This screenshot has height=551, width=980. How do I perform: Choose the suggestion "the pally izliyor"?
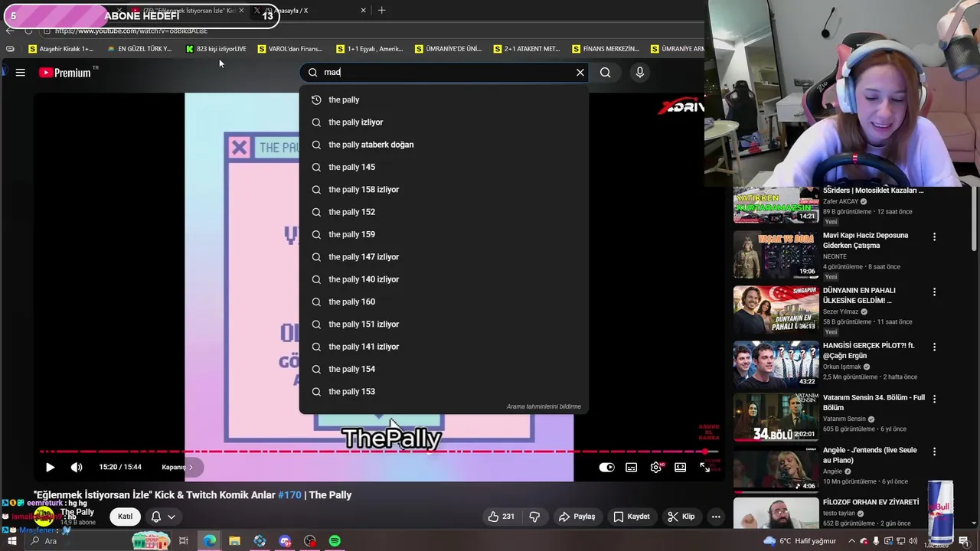(x=444, y=122)
